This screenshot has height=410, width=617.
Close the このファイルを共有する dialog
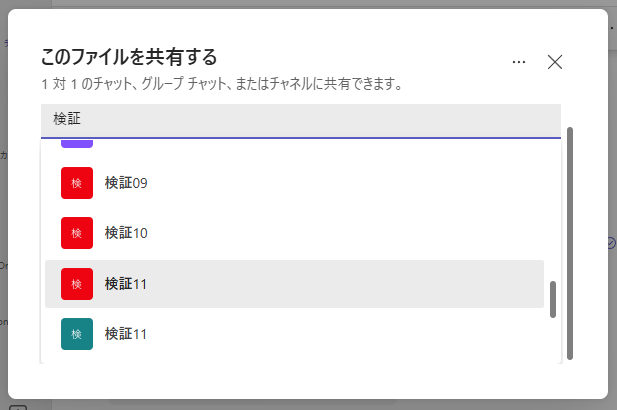click(x=555, y=62)
